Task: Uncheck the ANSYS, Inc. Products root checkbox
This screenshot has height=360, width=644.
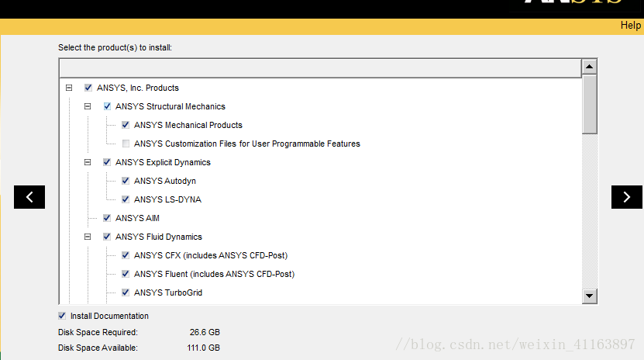Action: [88, 88]
